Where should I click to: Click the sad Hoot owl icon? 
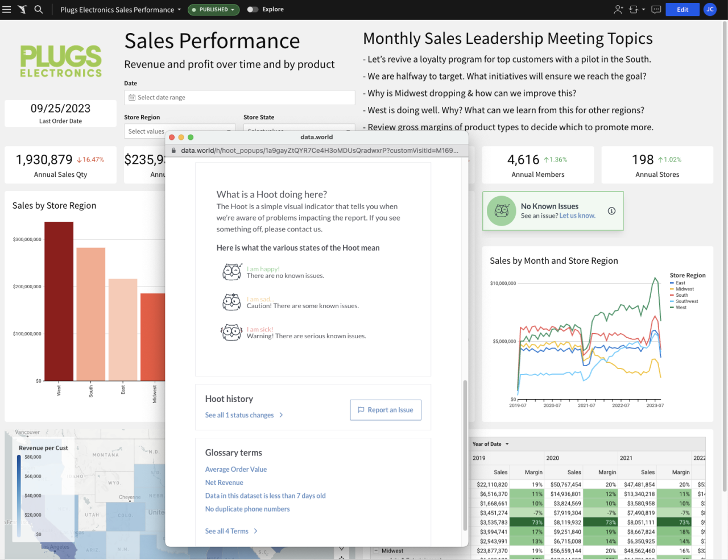[231, 302]
